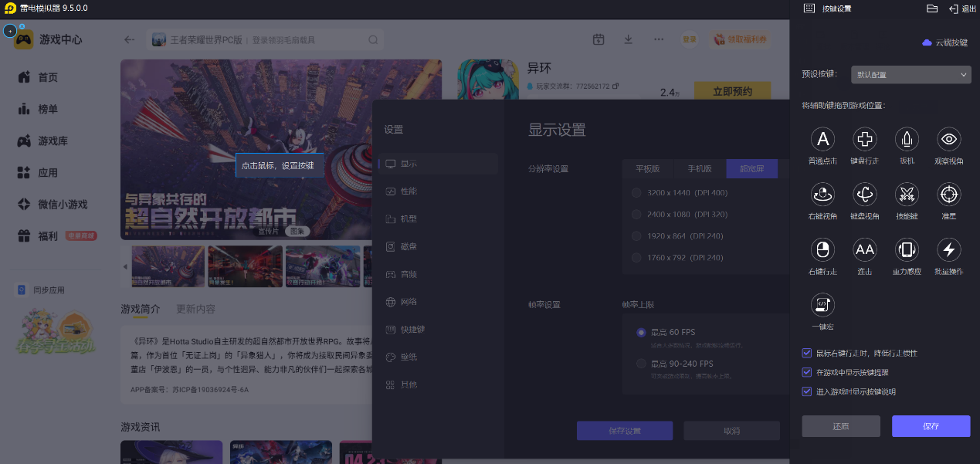Click the search box with 王者荣耀世界PC版
The image size is (980, 464).
click(x=265, y=40)
